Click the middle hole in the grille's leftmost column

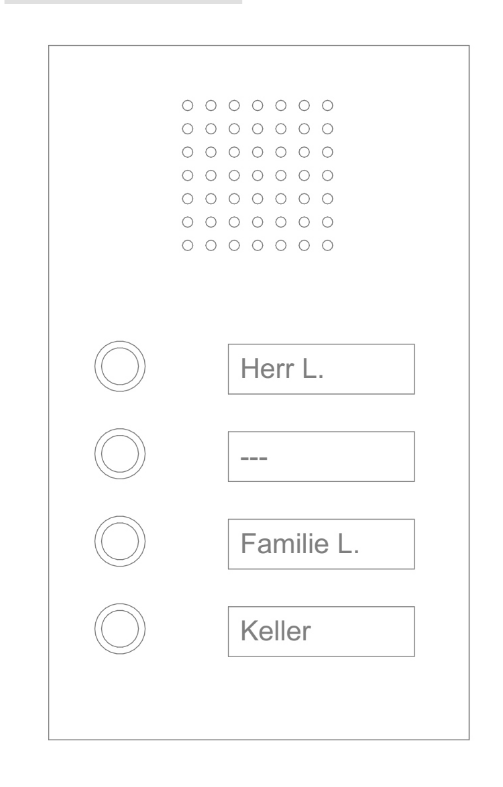[x=187, y=175]
